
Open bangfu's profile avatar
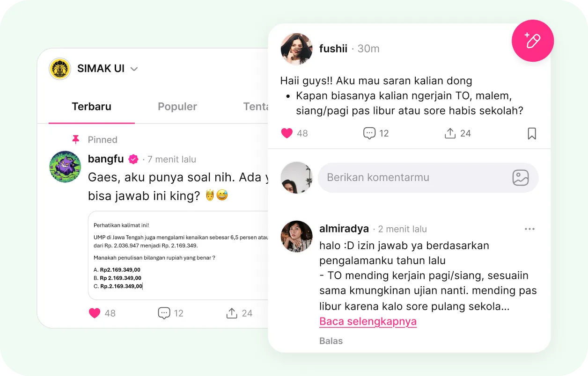(65, 166)
